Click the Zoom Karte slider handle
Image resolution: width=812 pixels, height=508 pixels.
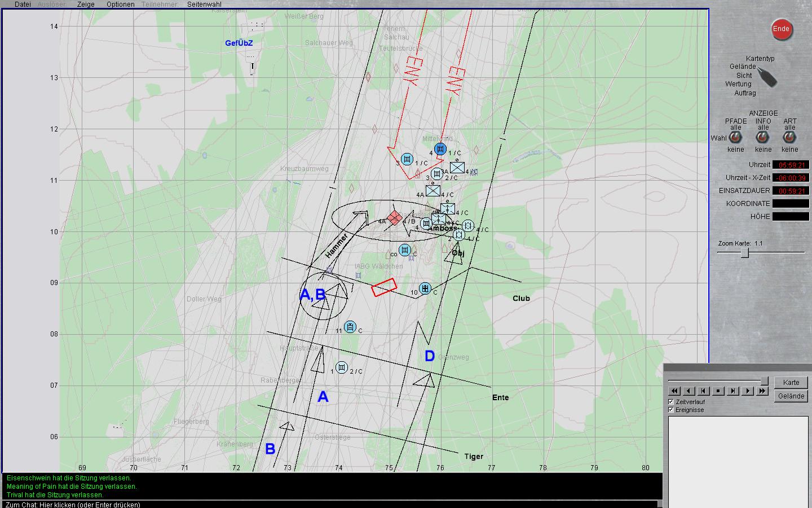pyautogui.click(x=744, y=253)
